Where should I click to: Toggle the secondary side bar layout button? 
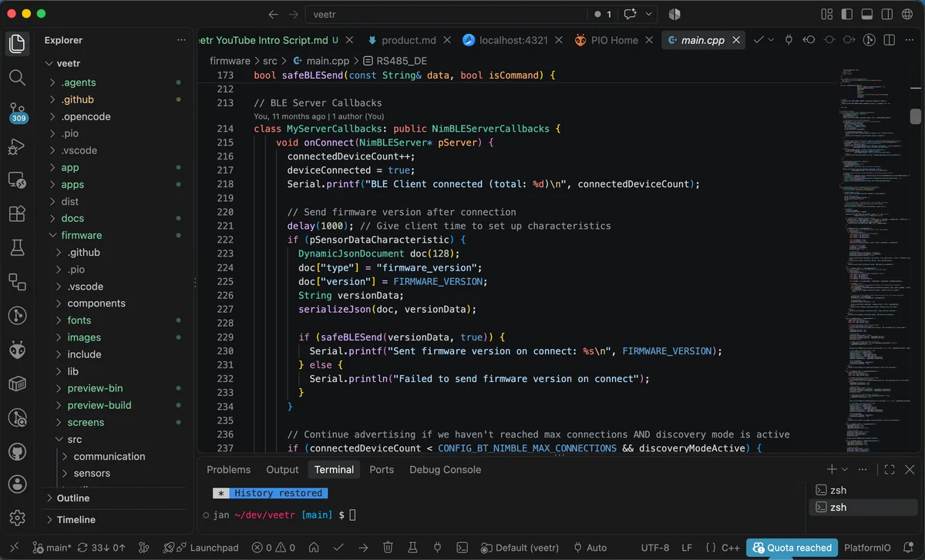[887, 14]
